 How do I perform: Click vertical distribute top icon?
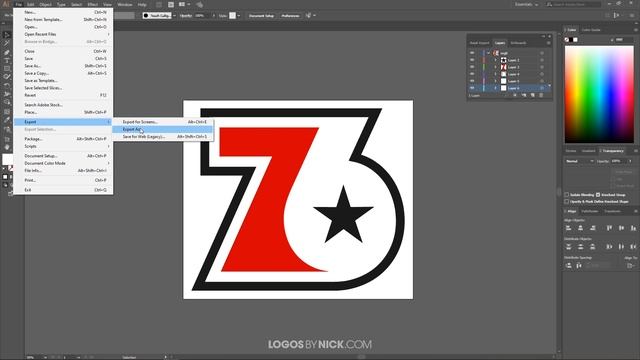[x=569, y=247]
